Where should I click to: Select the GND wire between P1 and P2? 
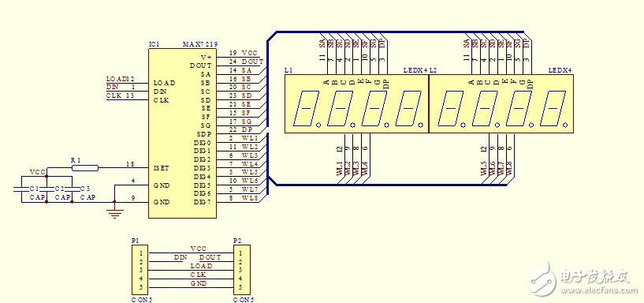pyautogui.click(x=191, y=287)
